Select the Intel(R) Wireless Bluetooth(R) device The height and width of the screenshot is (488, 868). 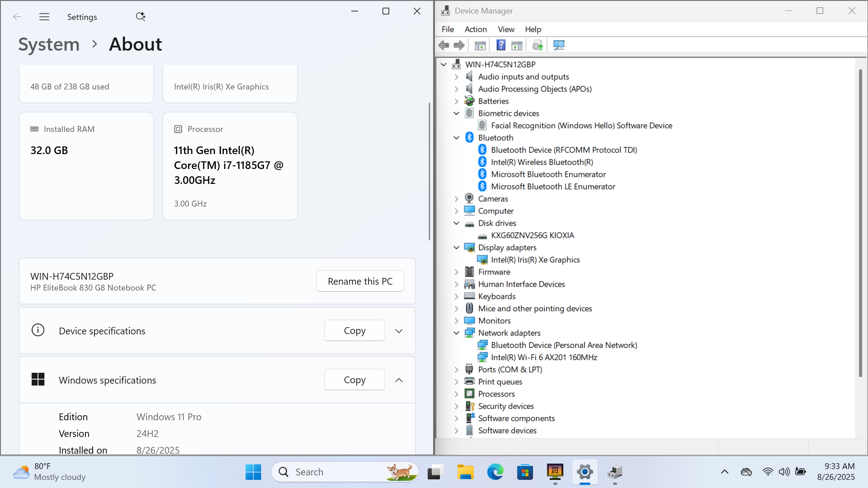pos(542,162)
